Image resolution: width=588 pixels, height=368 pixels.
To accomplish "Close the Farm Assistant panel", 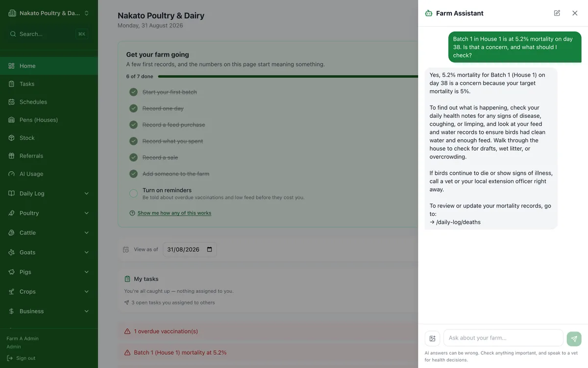I will tap(575, 13).
